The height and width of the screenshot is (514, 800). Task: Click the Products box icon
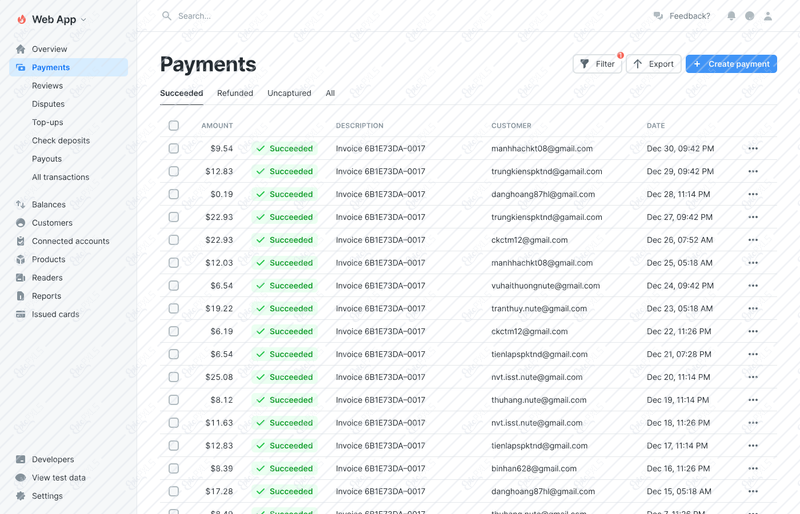click(x=20, y=259)
